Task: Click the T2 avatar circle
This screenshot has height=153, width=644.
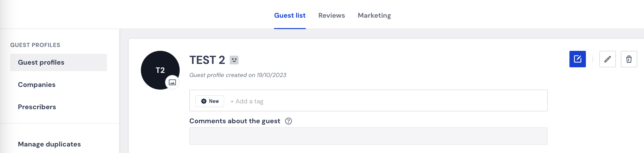Action: click(x=160, y=70)
